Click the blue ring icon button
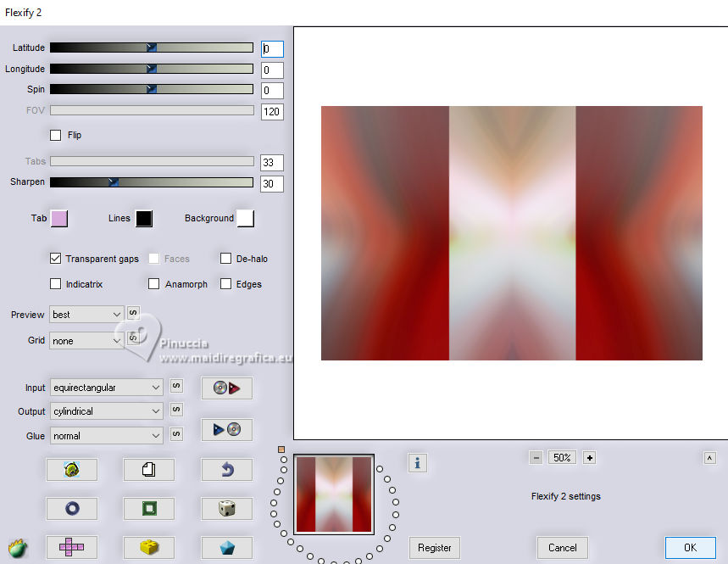The image size is (728, 564). 72,508
